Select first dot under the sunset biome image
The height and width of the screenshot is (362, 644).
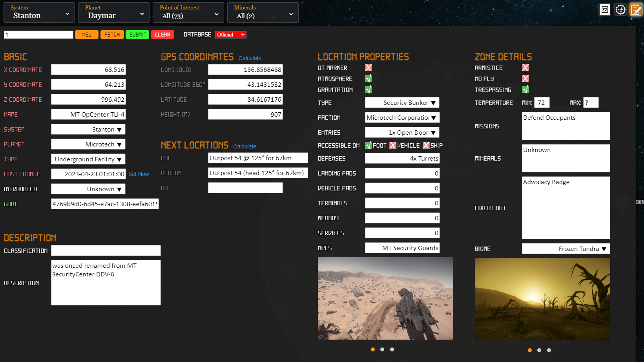[x=530, y=350]
